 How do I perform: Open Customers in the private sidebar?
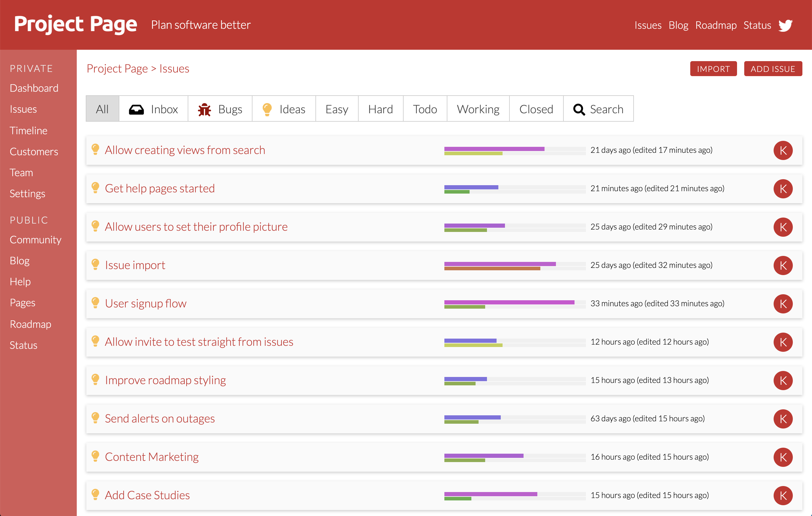(x=34, y=151)
